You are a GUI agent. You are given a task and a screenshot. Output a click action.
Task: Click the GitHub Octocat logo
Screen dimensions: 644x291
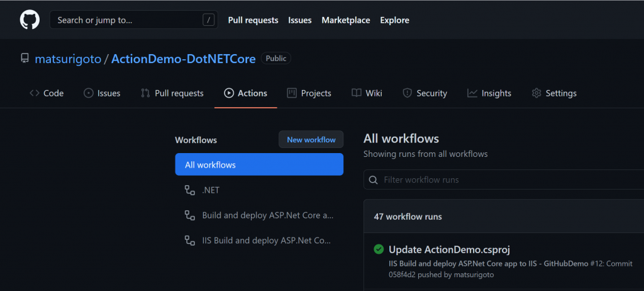pyautogui.click(x=30, y=20)
